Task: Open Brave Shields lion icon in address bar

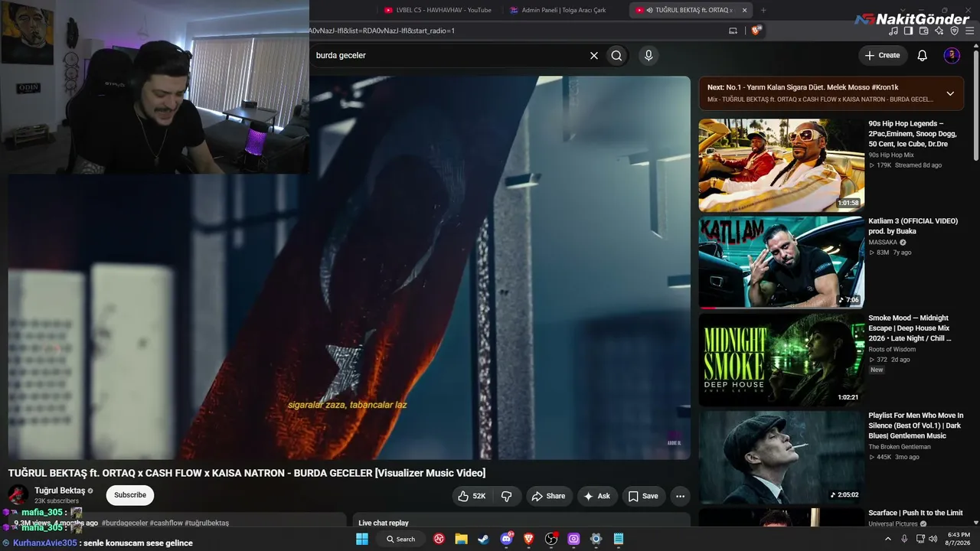Action: [756, 31]
